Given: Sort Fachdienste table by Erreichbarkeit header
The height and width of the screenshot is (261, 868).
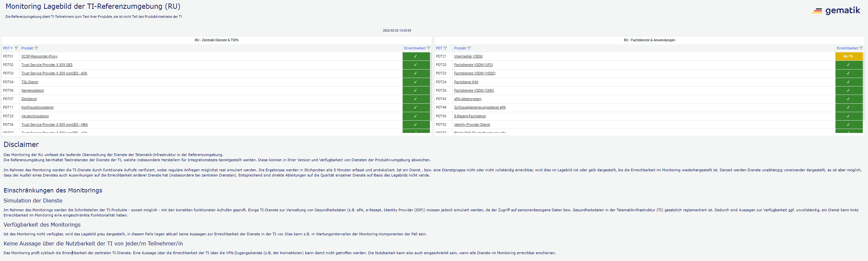Looking at the screenshot, I should coord(847,48).
